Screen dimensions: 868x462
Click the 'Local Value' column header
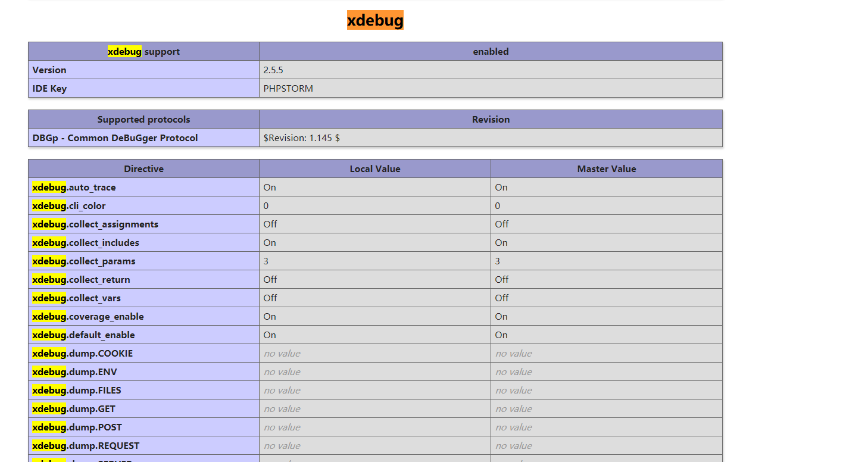coord(375,168)
